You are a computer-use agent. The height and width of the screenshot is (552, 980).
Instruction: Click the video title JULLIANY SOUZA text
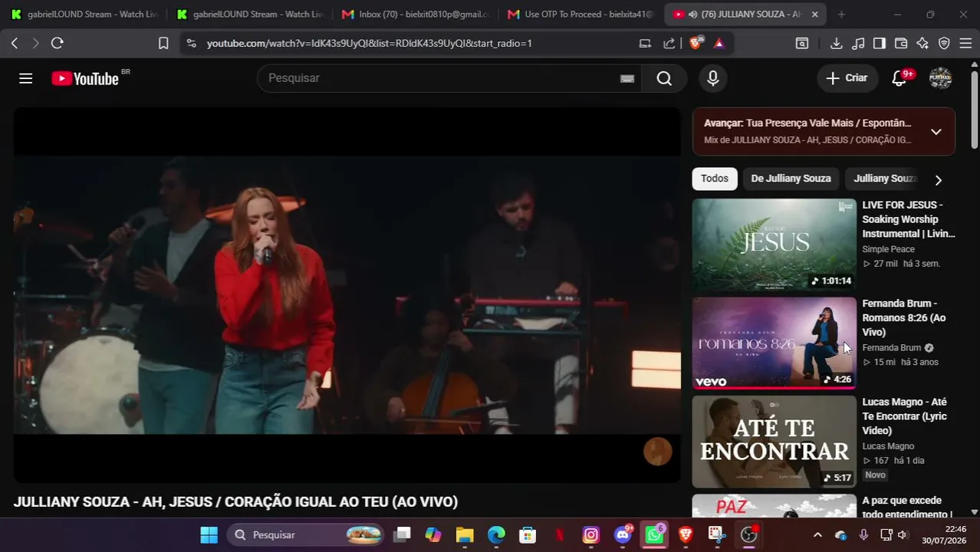coord(235,501)
